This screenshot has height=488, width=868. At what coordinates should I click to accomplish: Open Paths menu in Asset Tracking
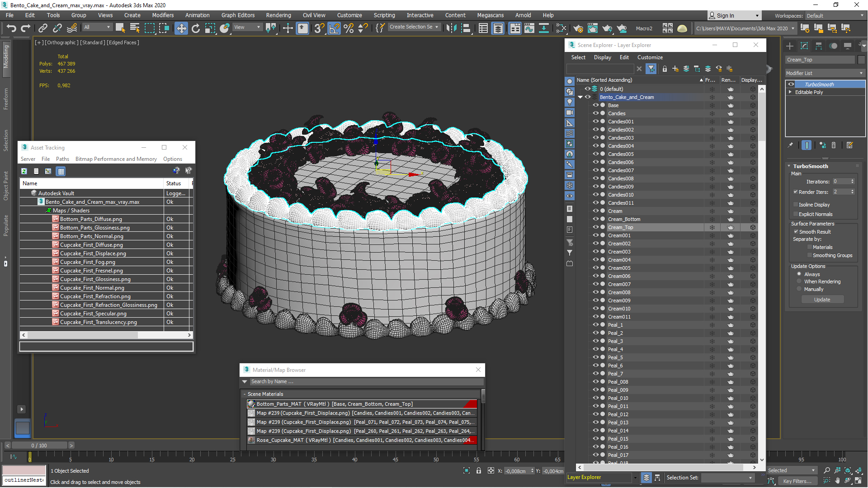click(62, 159)
